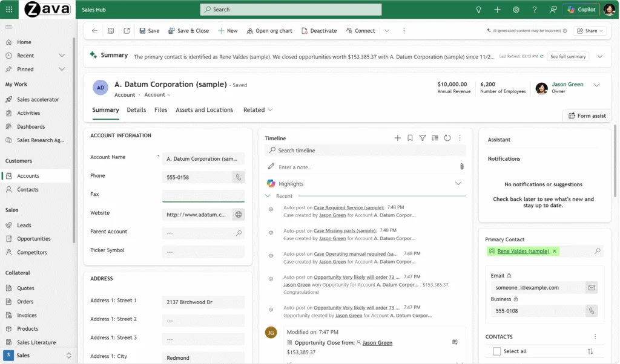620x364 pixels.
Task: Open the website globe icon beside Website field
Action: click(239, 214)
